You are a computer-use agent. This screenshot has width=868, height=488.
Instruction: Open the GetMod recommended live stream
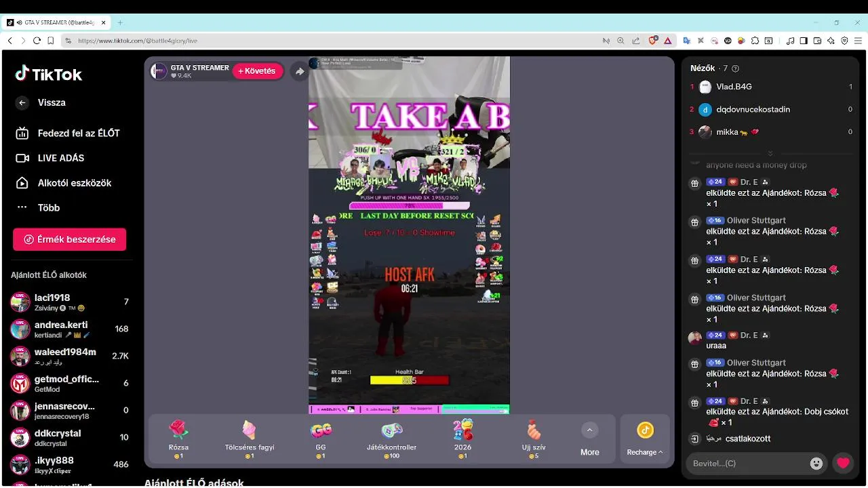69,384
